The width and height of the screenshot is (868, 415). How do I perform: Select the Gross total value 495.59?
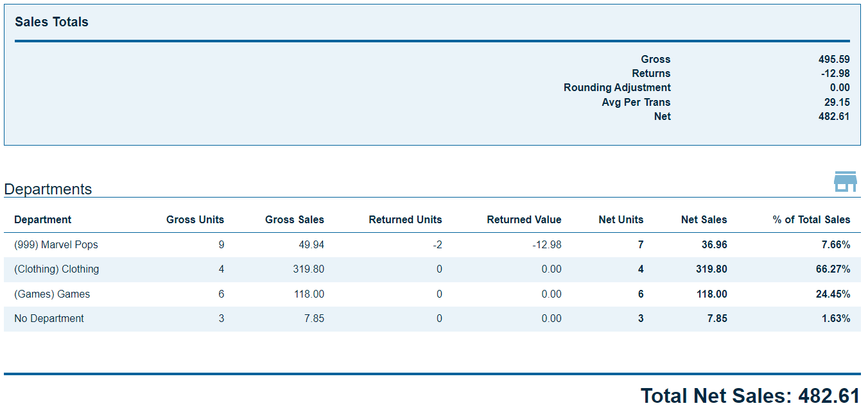pyautogui.click(x=833, y=59)
